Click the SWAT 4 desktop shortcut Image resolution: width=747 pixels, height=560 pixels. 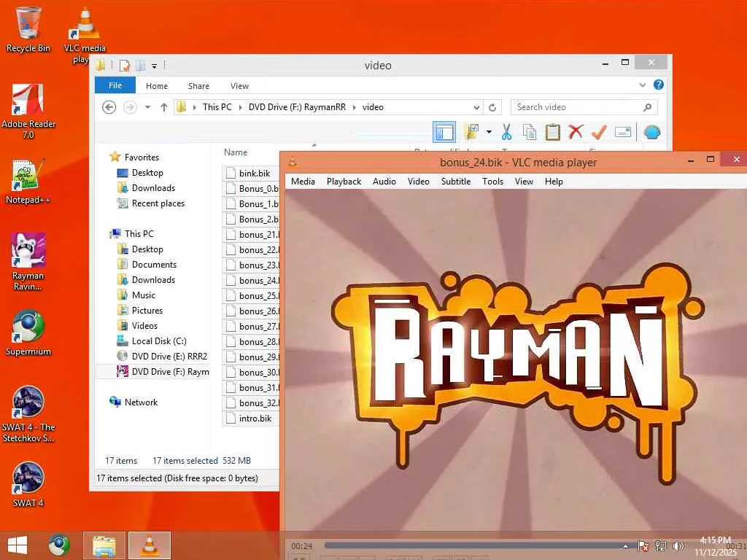click(28, 484)
